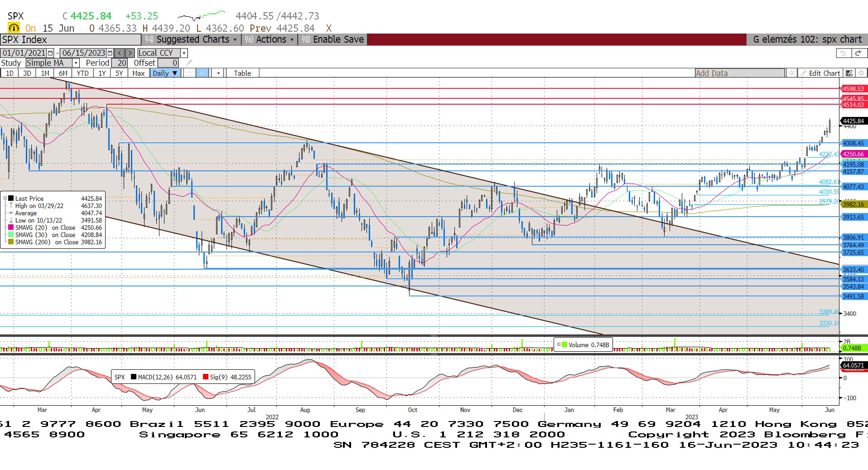Click the magenta SMAVG (20) color swatch

[11, 228]
